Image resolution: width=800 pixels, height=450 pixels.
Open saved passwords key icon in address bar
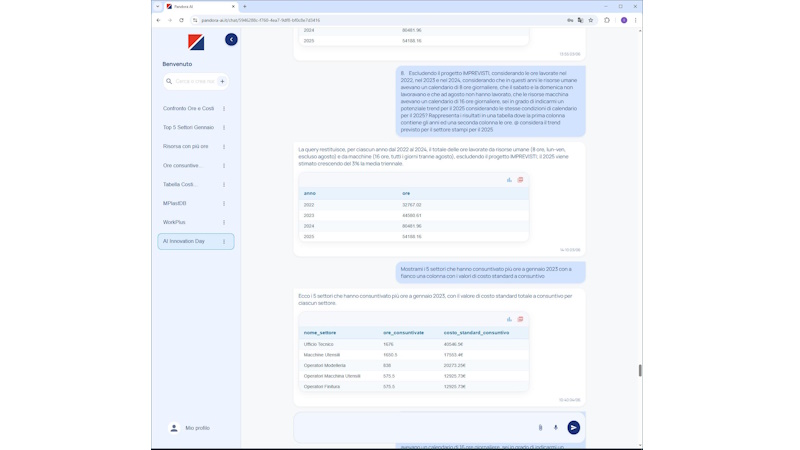coord(570,20)
